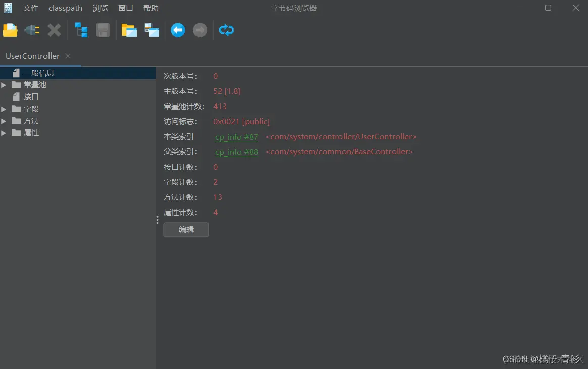Screen dimensions: 588x369
Task: Open the 窗口 menu
Action: (x=126, y=8)
